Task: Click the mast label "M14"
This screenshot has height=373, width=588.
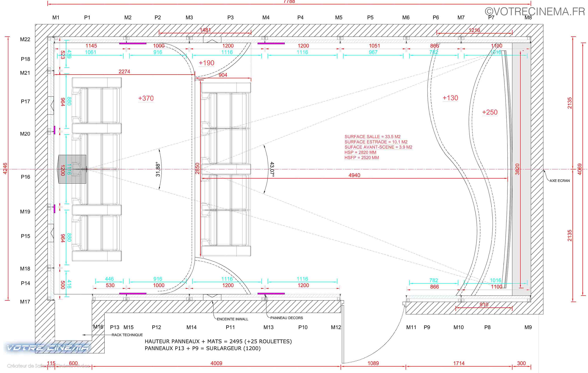Action: click(x=191, y=327)
